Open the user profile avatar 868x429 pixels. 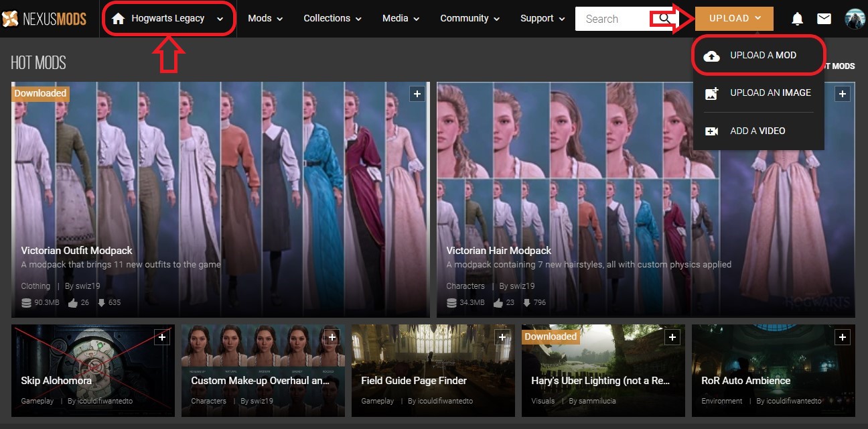click(855, 19)
